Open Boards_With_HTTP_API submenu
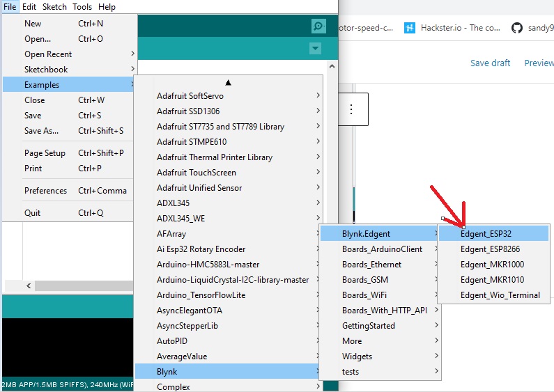 click(380, 311)
